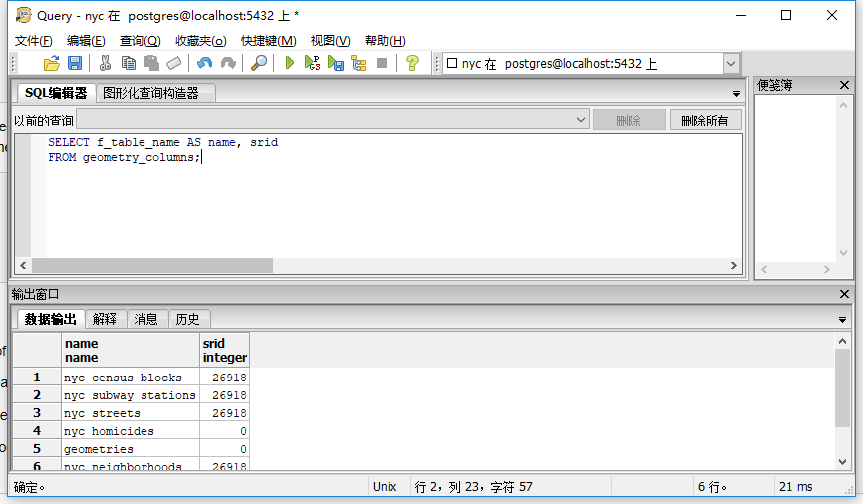Open the 快捷键(M) menu

click(x=269, y=40)
